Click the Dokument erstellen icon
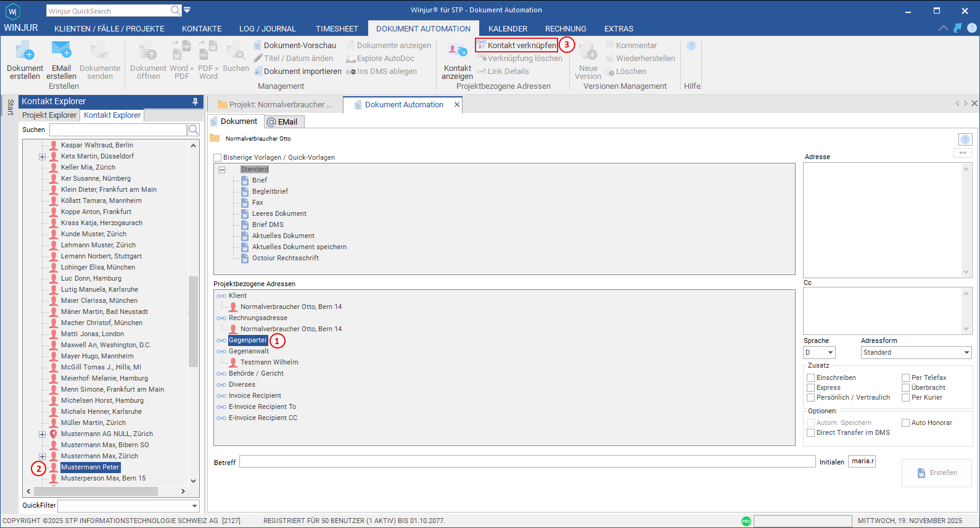Screen dimensions: 980x528 [x=25, y=51]
